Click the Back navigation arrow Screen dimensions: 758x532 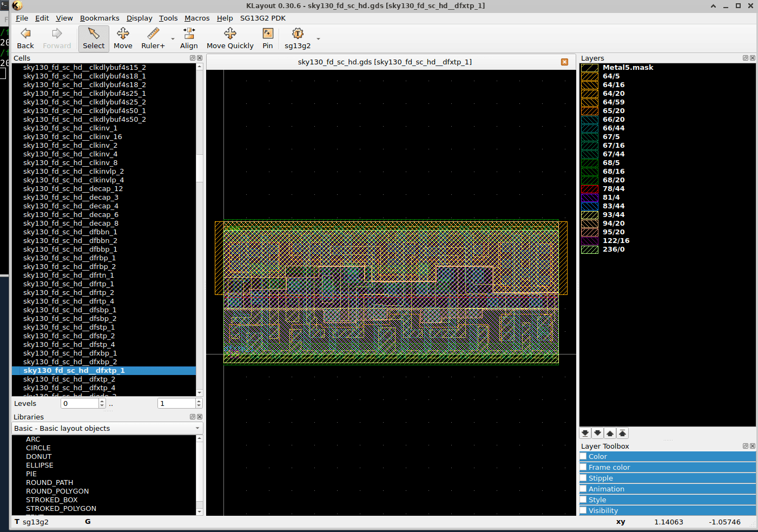pos(25,38)
